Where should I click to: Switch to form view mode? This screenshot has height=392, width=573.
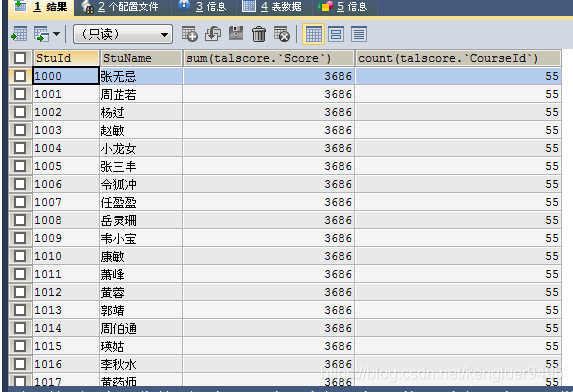[336, 34]
